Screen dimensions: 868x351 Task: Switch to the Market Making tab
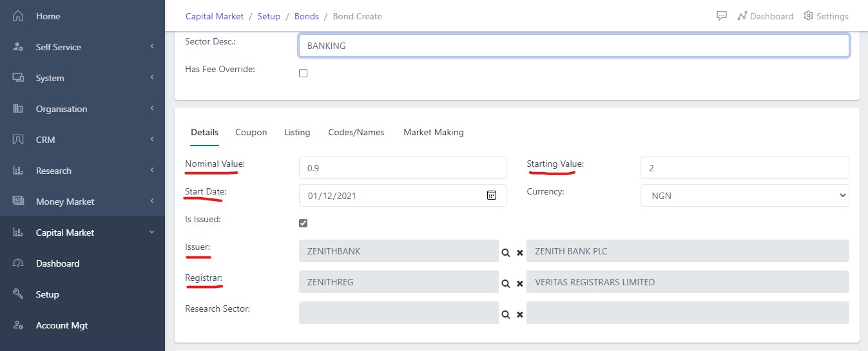click(x=433, y=132)
